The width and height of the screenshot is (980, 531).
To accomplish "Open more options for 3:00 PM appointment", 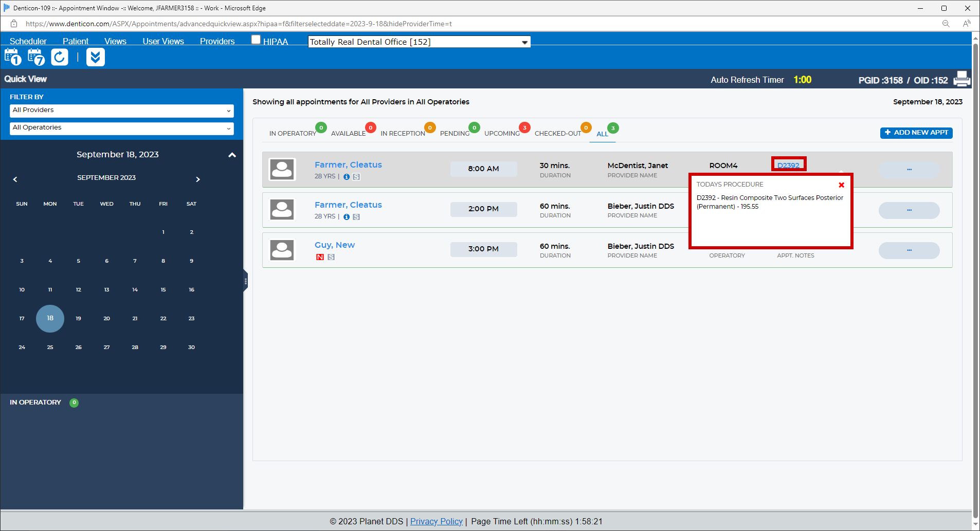I will (909, 250).
